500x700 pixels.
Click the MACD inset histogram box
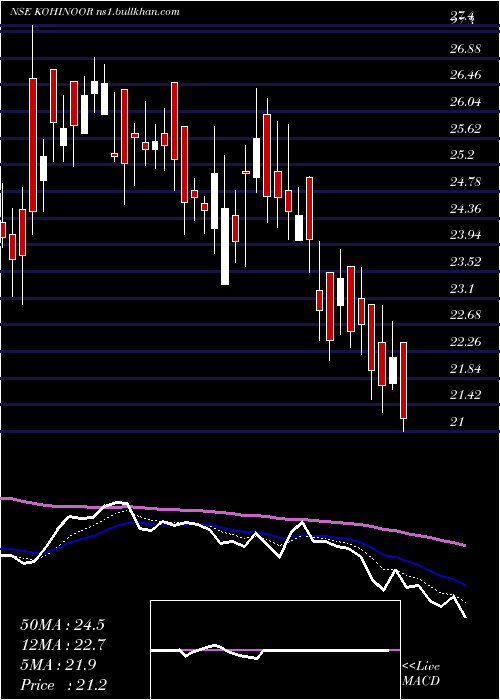[x=275, y=650]
